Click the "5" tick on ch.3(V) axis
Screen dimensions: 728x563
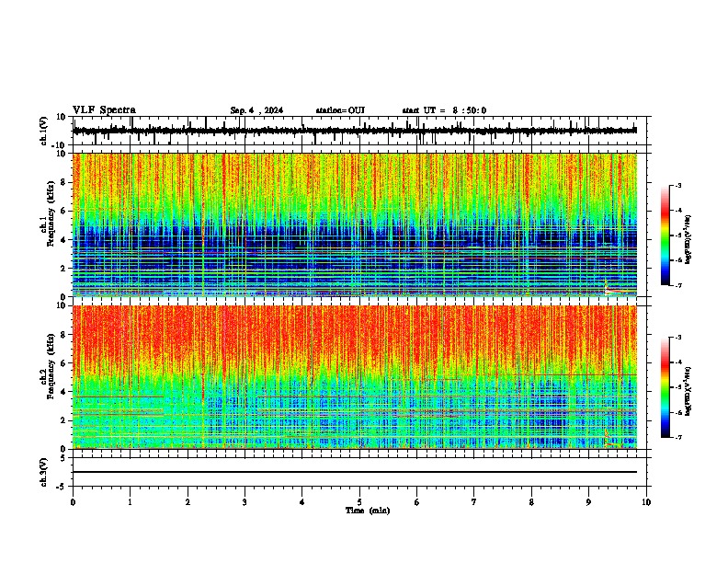[64, 458]
